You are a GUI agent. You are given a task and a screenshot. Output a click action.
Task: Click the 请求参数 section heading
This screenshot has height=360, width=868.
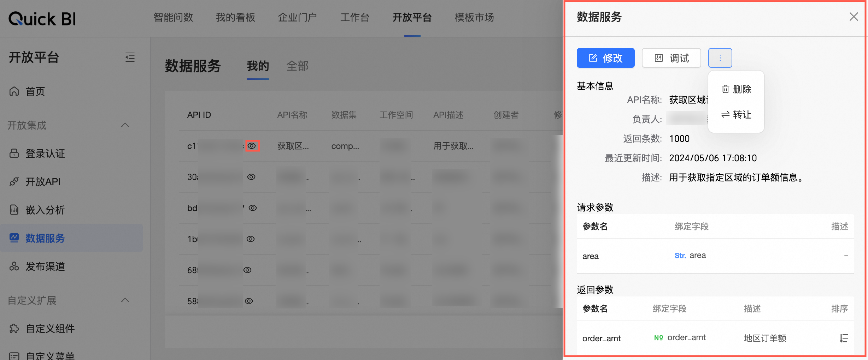595,207
